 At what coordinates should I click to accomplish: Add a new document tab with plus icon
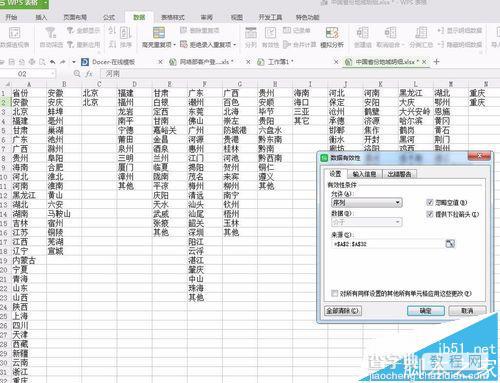(x=436, y=62)
